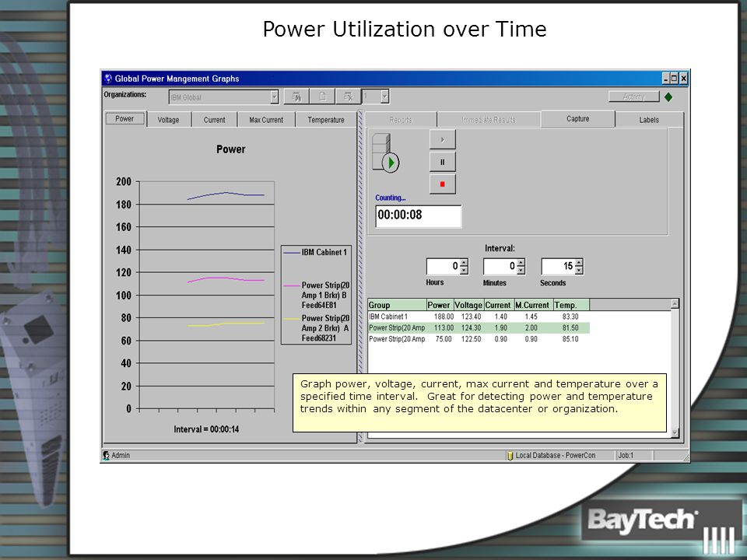Select the Max Current tab

(x=266, y=120)
